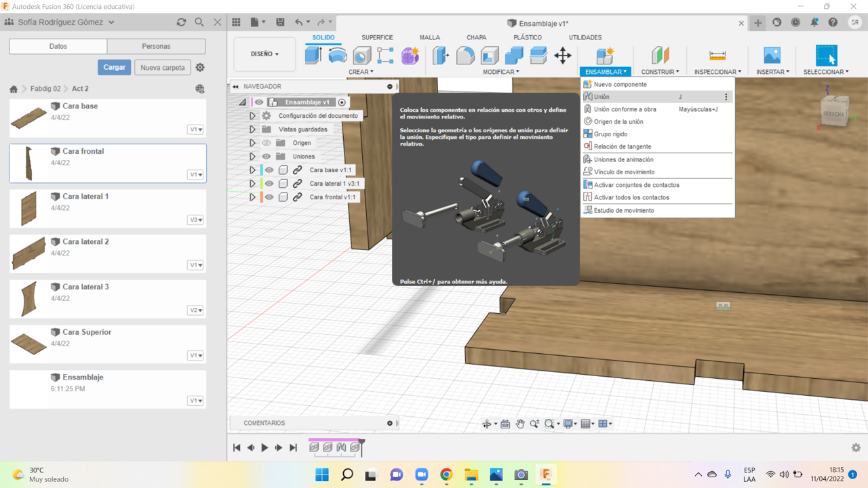Screen dimensions: 868x488
Task: Click the Fillet tool in the toolbar
Action: tap(465, 56)
